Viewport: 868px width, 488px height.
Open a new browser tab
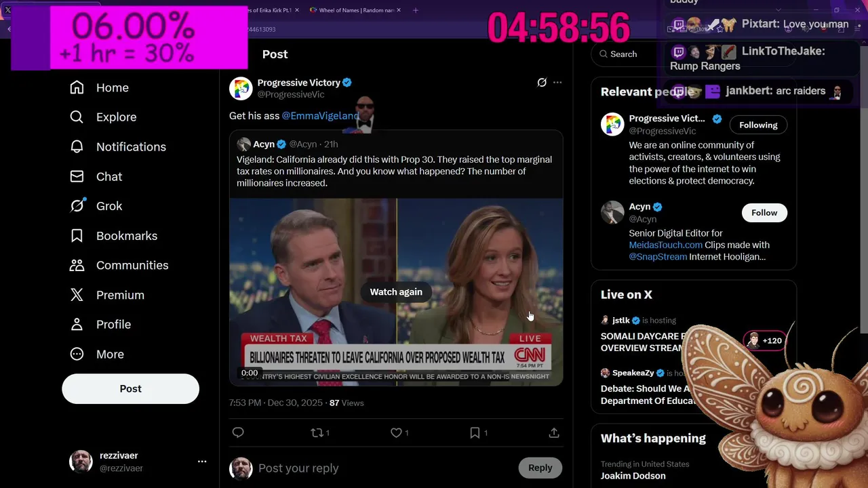(x=416, y=10)
